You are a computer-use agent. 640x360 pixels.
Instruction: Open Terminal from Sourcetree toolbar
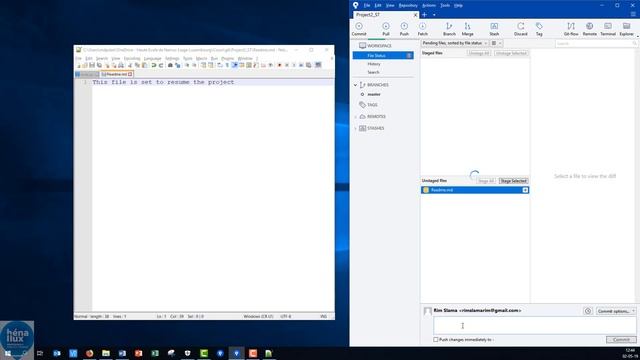608,29
